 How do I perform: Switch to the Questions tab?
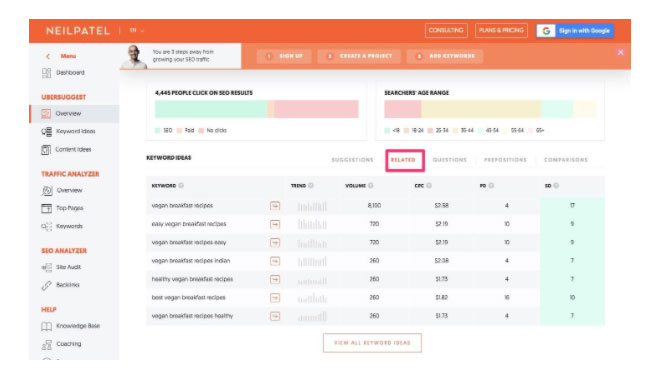point(450,160)
